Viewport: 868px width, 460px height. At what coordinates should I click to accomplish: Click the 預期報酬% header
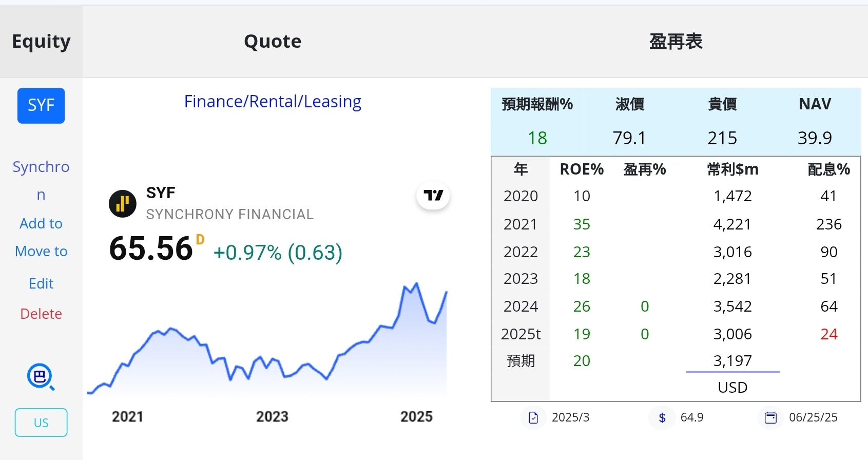point(537,104)
